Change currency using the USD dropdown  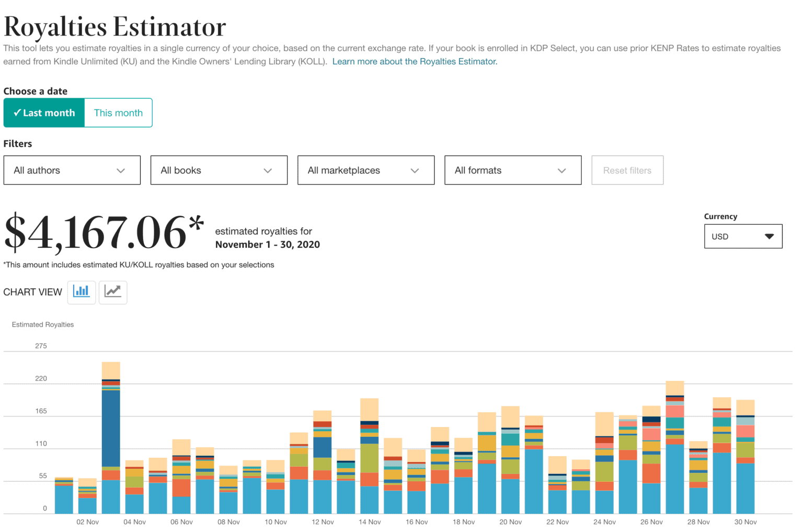[743, 237]
